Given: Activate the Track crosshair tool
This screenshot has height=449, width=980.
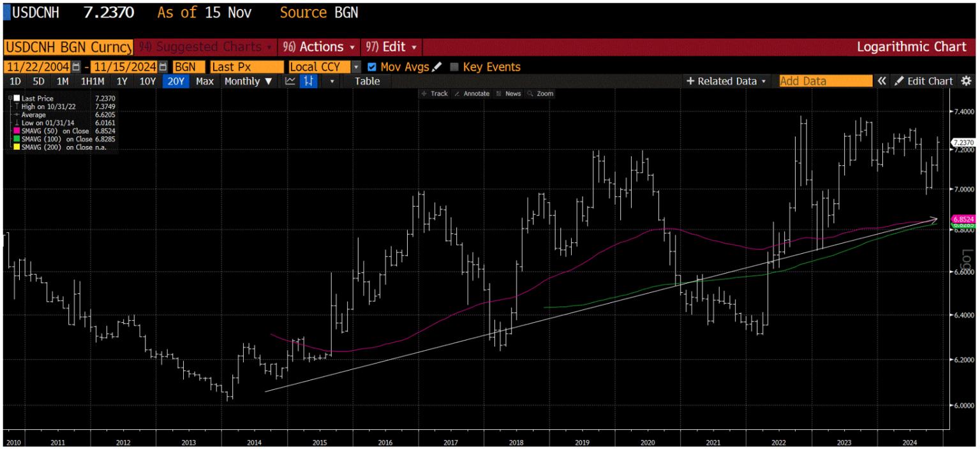Looking at the screenshot, I should pos(434,94).
